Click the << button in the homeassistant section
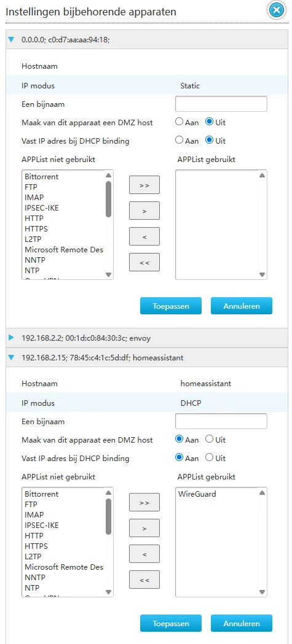This screenshot has width=292, height=644. click(x=144, y=580)
